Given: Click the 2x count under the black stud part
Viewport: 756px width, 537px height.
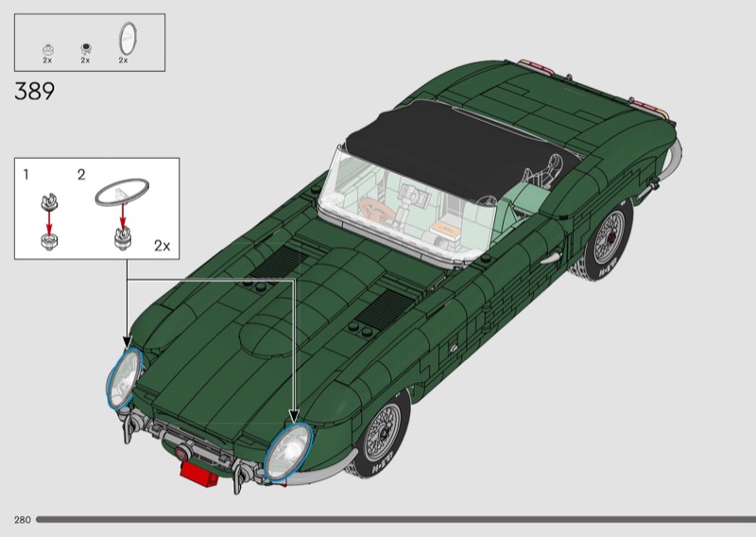Looking at the screenshot, I should point(85,61).
